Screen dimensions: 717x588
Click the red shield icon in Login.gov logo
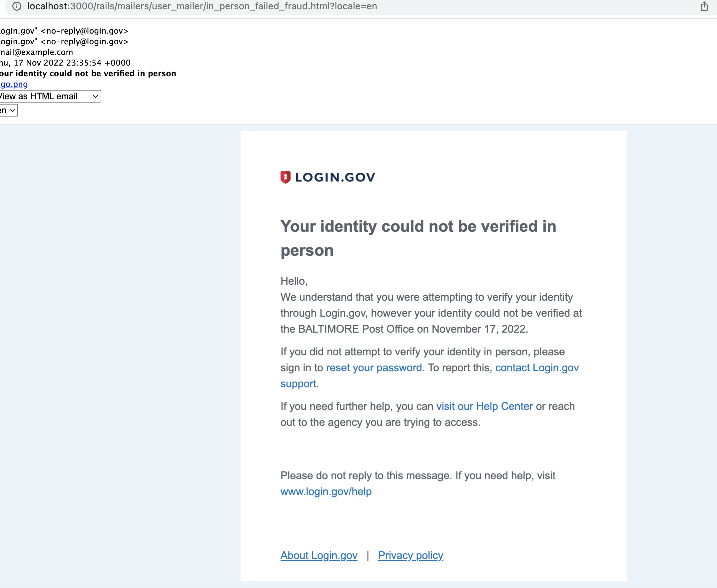(285, 177)
